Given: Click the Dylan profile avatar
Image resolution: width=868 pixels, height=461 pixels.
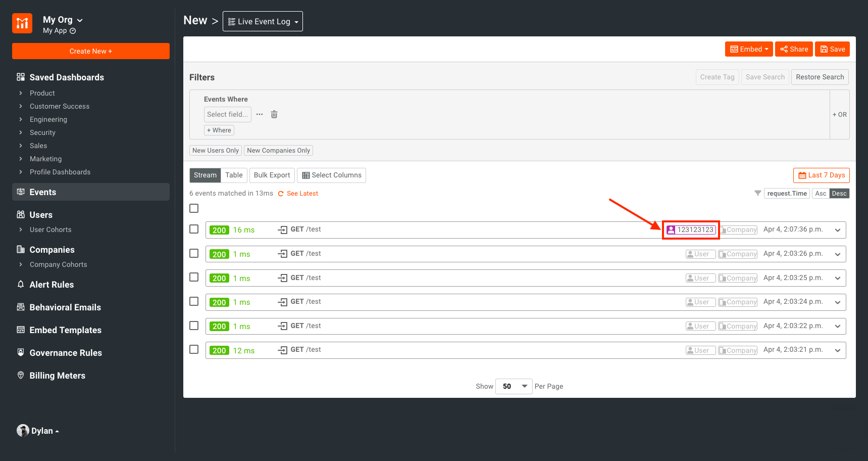Looking at the screenshot, I should 23,431.
